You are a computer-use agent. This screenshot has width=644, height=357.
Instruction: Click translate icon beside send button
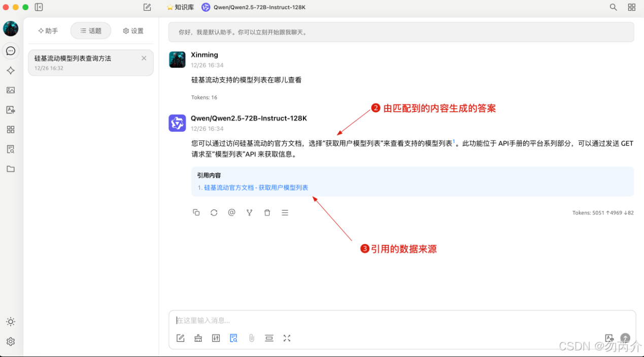coord(609,338)
